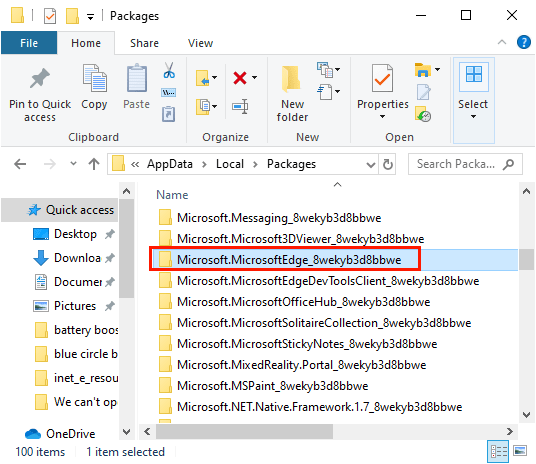Switch to Large icons view layout icon

(x=520, y=451)
